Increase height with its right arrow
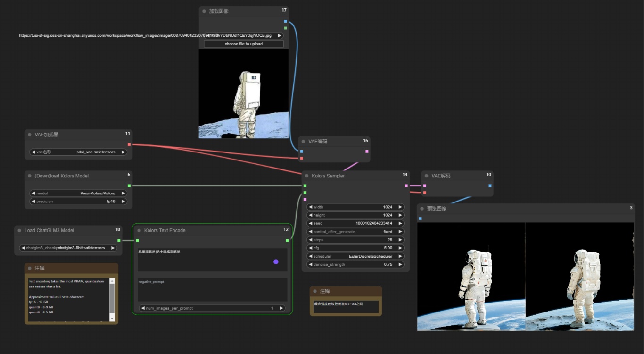The image size is (644, 354). coord(400,215)
